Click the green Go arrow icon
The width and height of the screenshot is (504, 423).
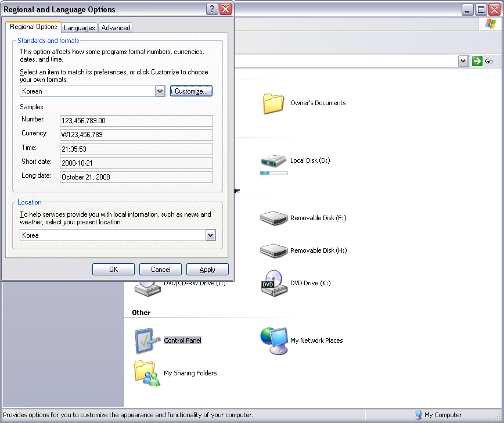click(x=477, y=61)
